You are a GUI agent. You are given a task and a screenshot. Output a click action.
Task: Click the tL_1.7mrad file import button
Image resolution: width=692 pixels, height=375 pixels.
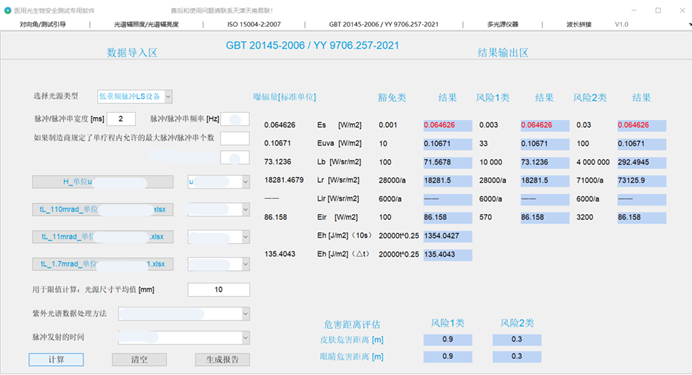(102, 264)
